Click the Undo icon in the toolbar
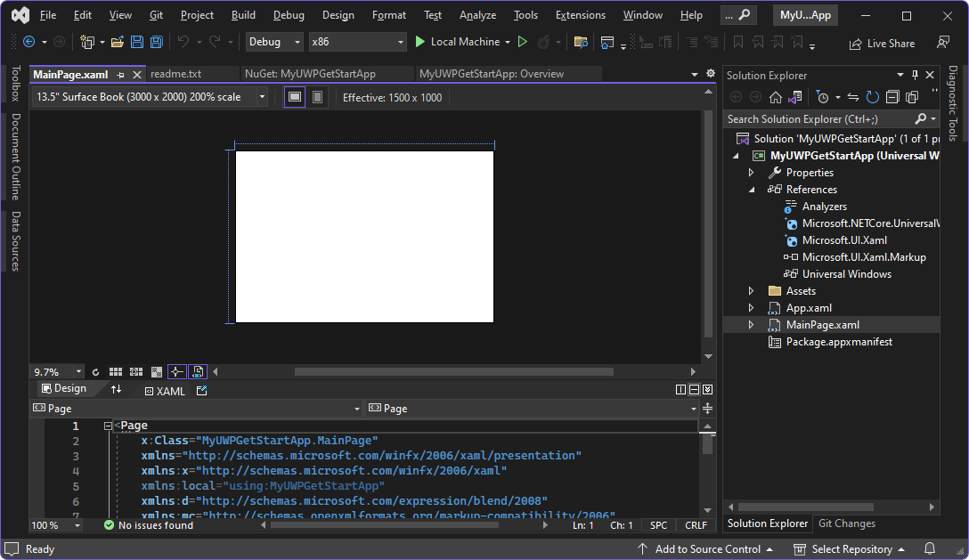 (184, 41)
